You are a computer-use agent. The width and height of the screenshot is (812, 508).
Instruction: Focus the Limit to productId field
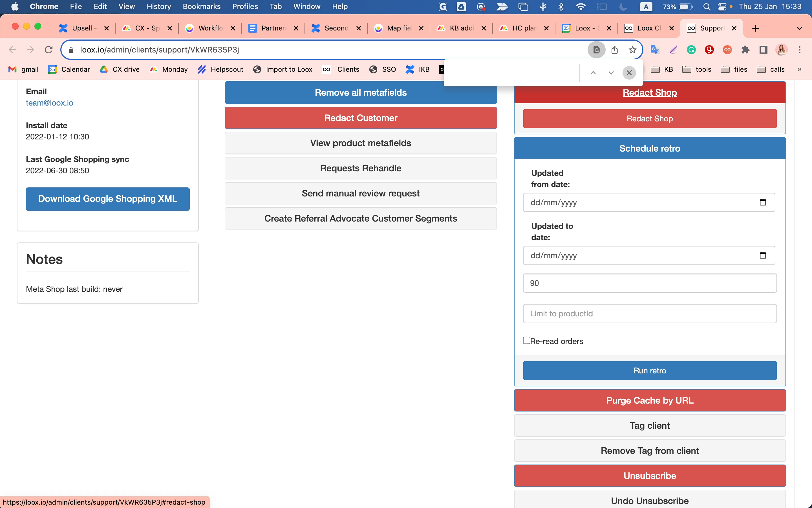(650, 314)
